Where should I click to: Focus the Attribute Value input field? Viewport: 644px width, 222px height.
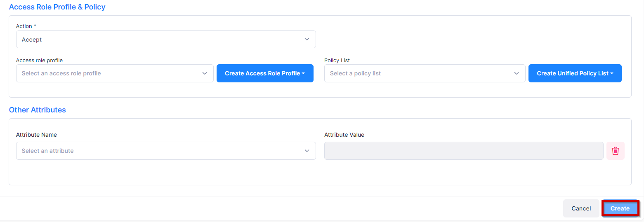point(463,151)
